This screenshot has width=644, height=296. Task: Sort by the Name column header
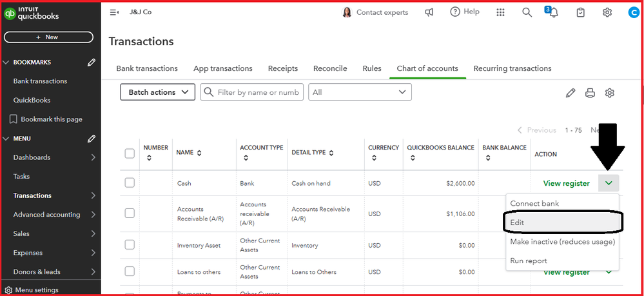click(189, 153)
